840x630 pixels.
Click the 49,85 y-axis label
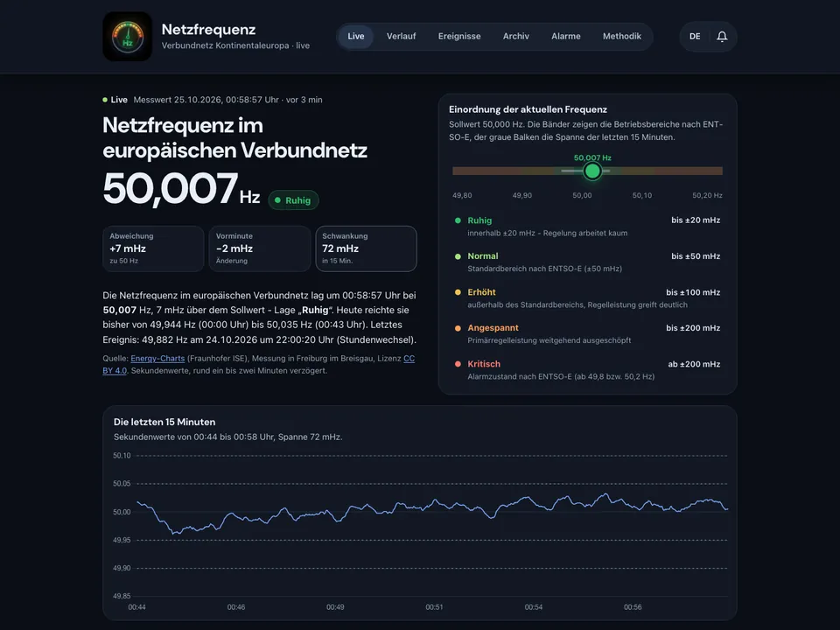[x=122, y=596]
